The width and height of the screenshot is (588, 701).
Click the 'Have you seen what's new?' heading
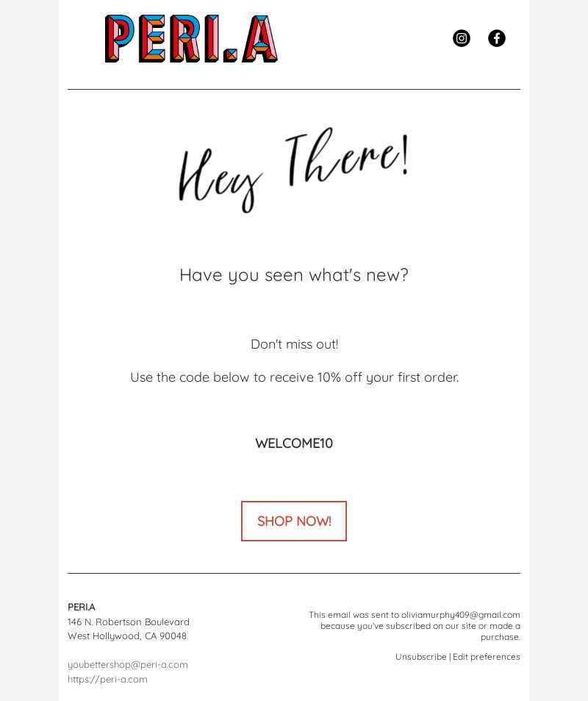(x=294, y=275)
